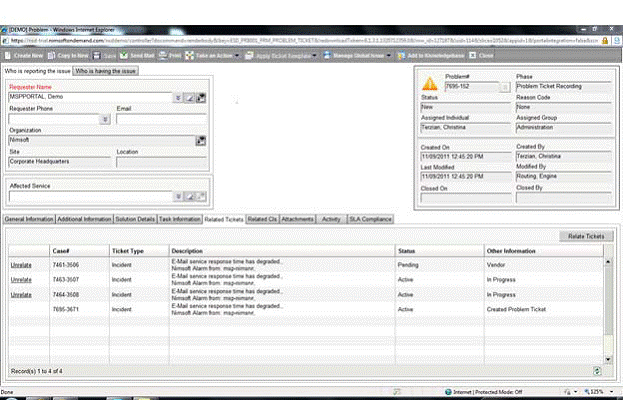Click the Requester Name input field

(x=90, y=97)
